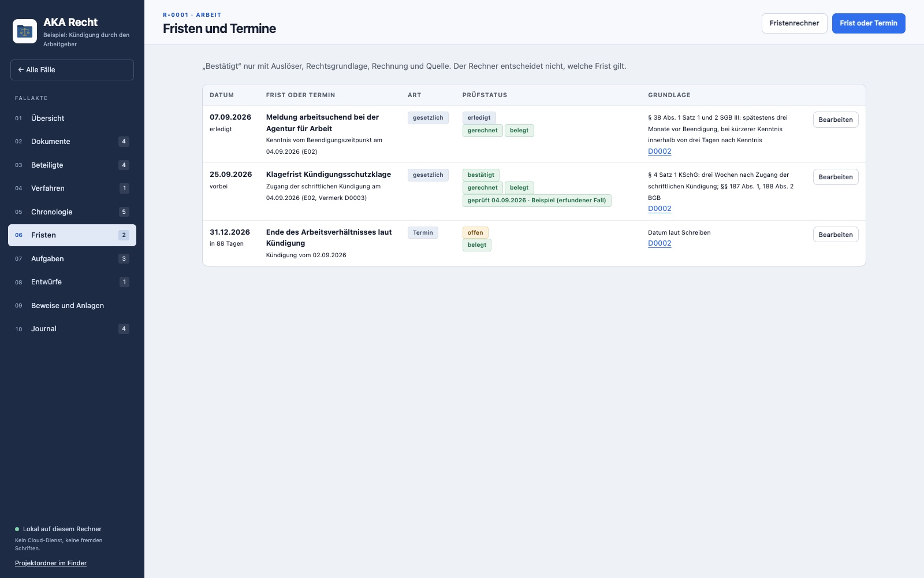Edit the Ende des Arbeitsverhältnisses entry

pyautogui.click(x=836, y=235)
